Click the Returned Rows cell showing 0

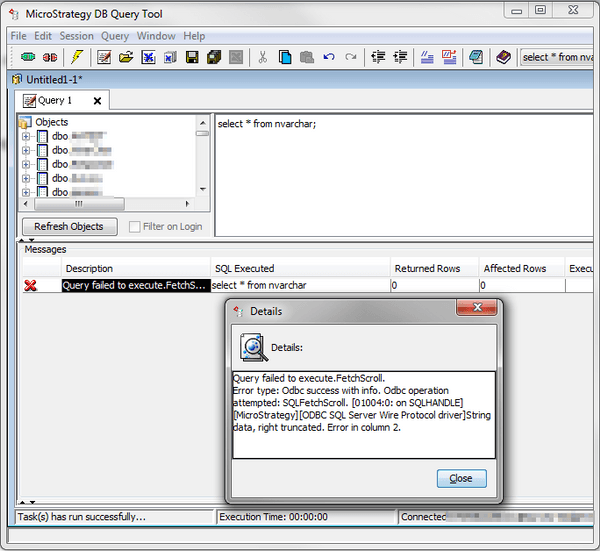tap(435, 285)
